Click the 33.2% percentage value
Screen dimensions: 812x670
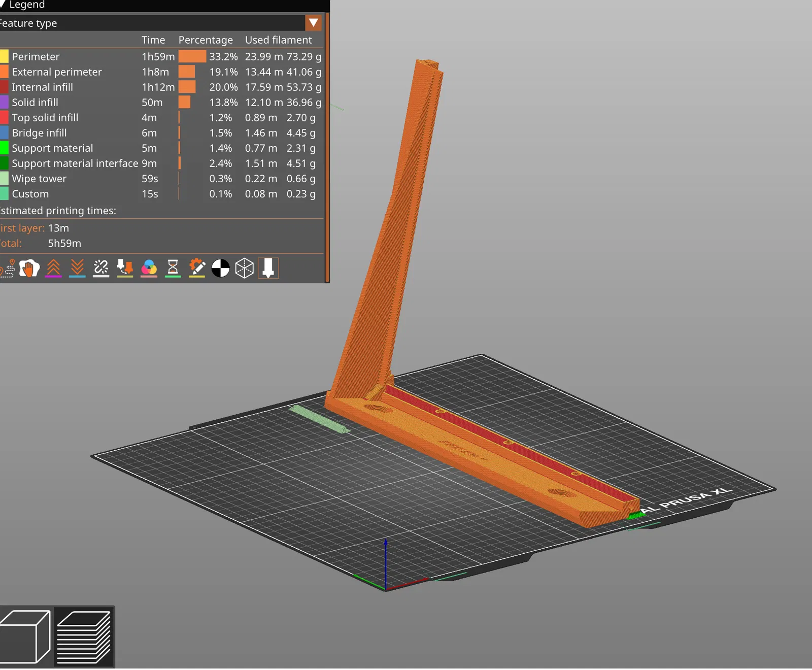click(x=223, y=56)
